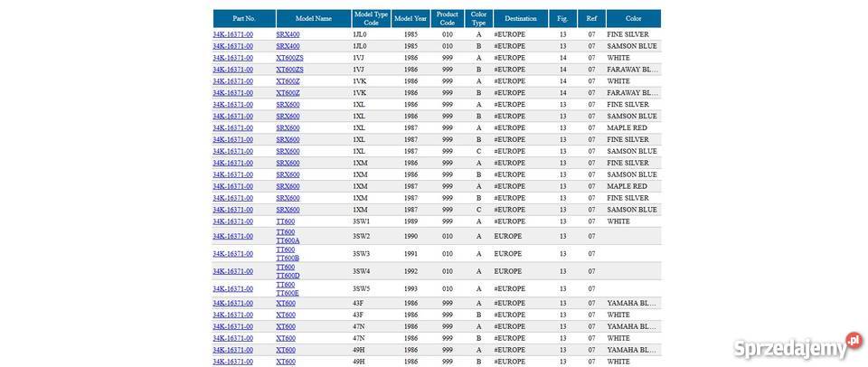Screen dimensions: 868x367
Task: Select the model type code 3SW1 cell
Action: 361,221
